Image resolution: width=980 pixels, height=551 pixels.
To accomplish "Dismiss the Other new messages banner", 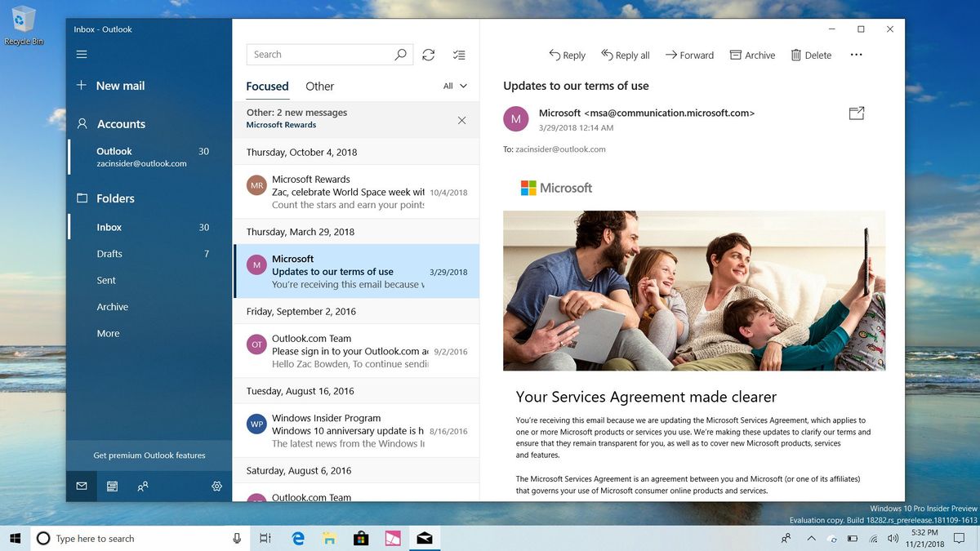I will pos(461,120).
